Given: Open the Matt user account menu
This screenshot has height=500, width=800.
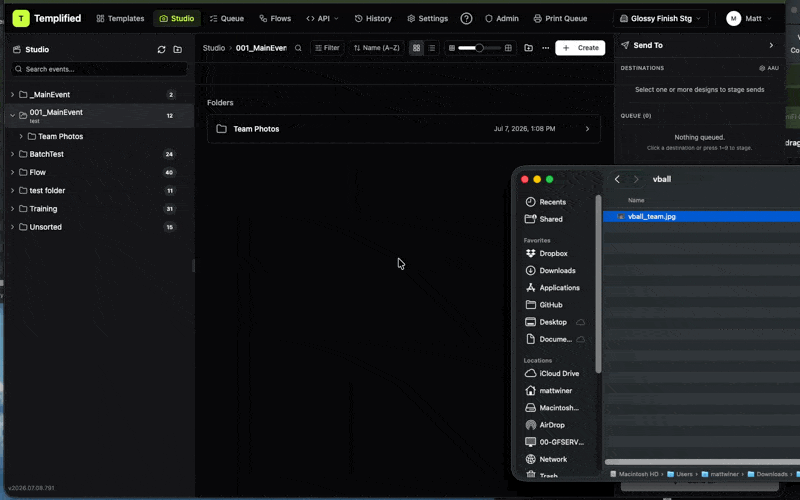Looking at the screenshot, I should 748,18.
